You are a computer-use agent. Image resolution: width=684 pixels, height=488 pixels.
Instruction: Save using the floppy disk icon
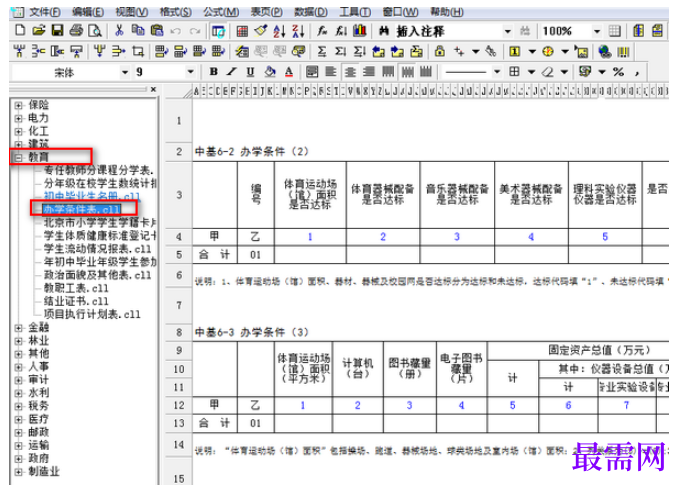pos(58,31)
